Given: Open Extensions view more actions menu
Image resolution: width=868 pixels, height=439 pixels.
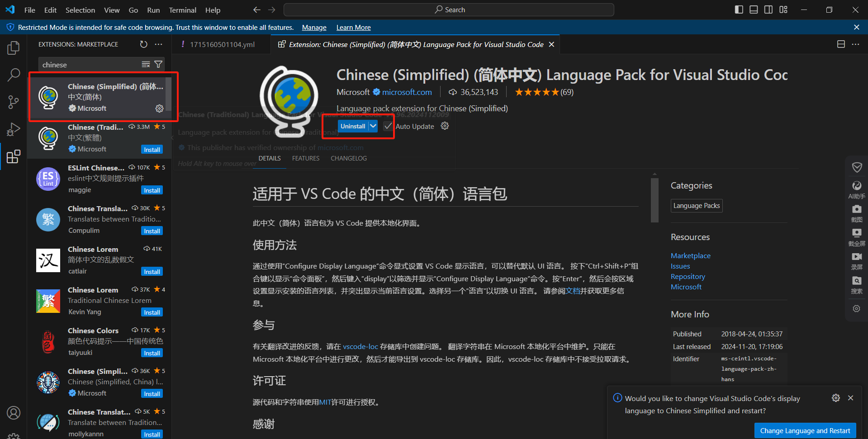Looking at the screenshot, I should click(158, 44).
